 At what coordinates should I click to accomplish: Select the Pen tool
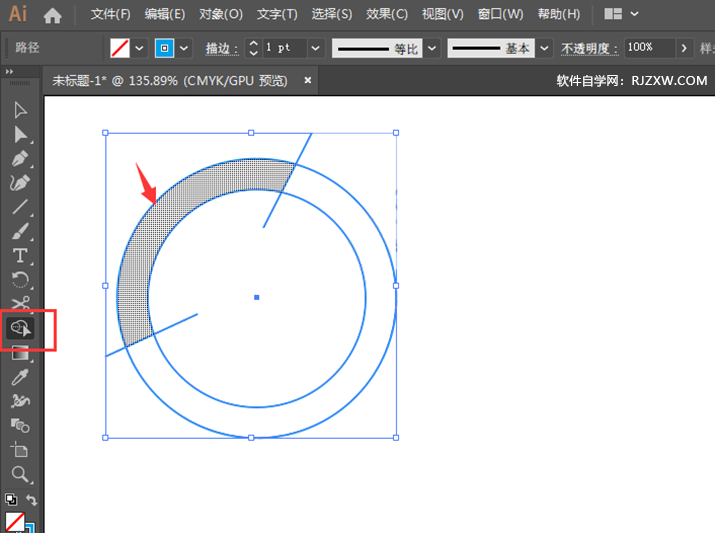20,159
